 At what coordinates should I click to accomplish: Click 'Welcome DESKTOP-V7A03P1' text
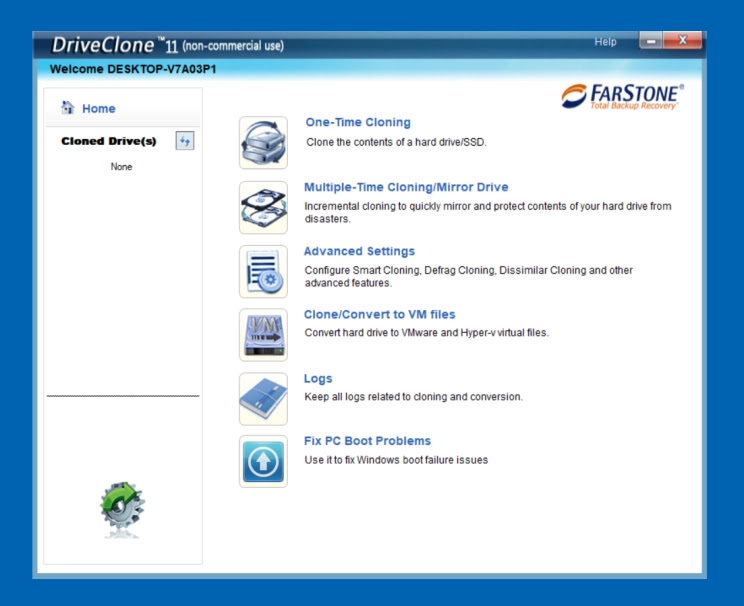click(133, 69)
